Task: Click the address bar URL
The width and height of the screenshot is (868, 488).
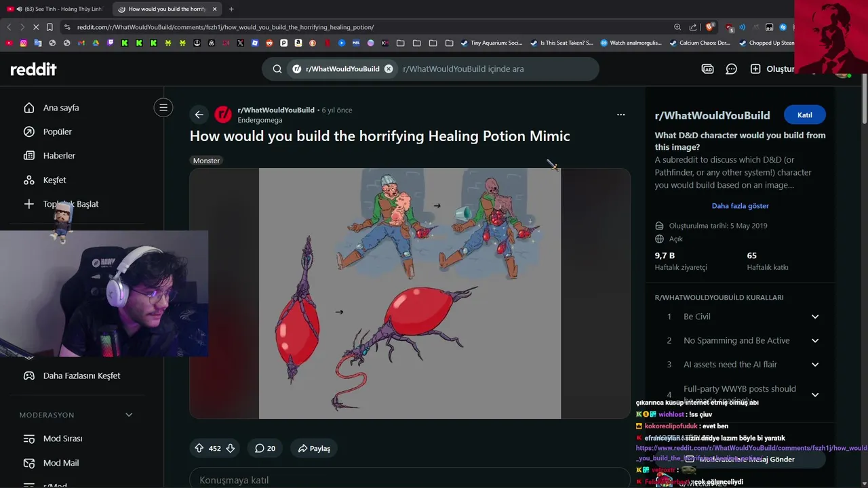Action: click(x=225, y=27)
